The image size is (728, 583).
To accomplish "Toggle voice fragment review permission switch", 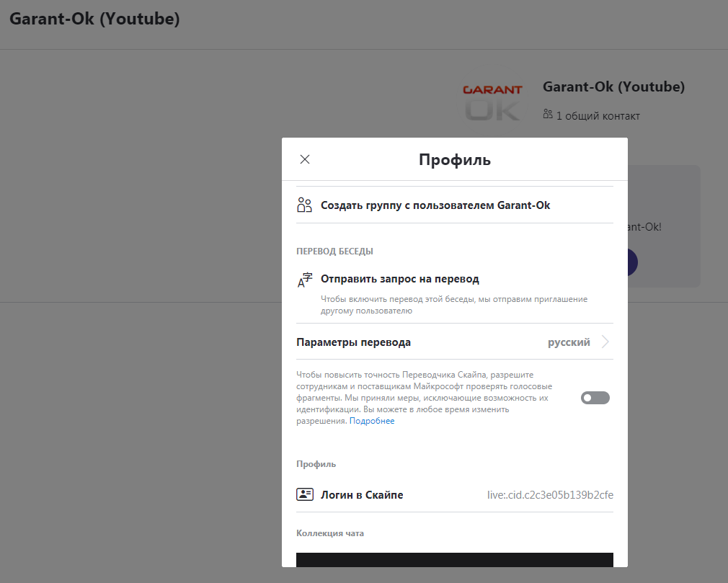I will click(x=595, y=398).
